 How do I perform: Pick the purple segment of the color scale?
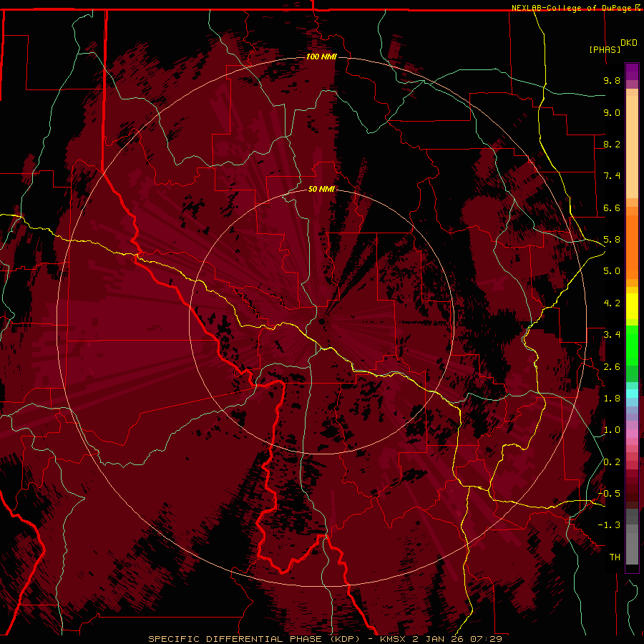pyautogui.click(x=632, y=72)
